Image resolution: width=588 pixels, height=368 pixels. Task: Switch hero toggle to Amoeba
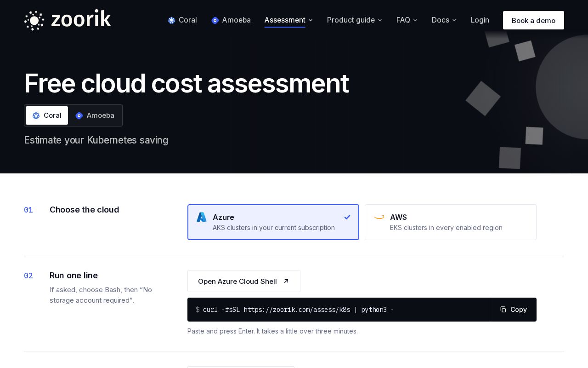pyautogui.click(x=95, y=115)
